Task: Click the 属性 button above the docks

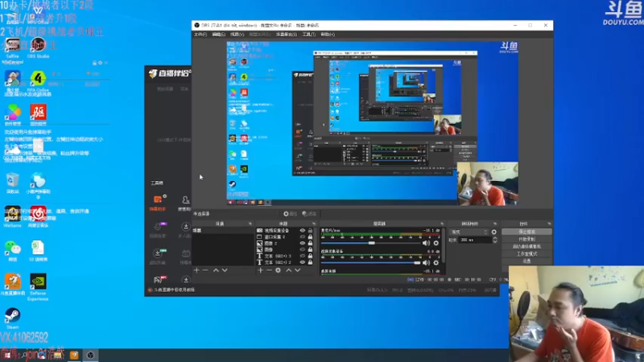Action: pos(290,214)
